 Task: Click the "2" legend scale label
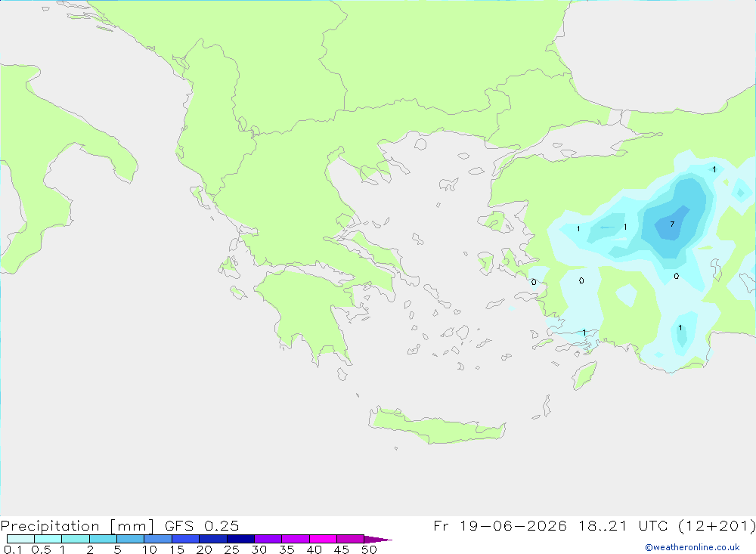click(90, 549)
